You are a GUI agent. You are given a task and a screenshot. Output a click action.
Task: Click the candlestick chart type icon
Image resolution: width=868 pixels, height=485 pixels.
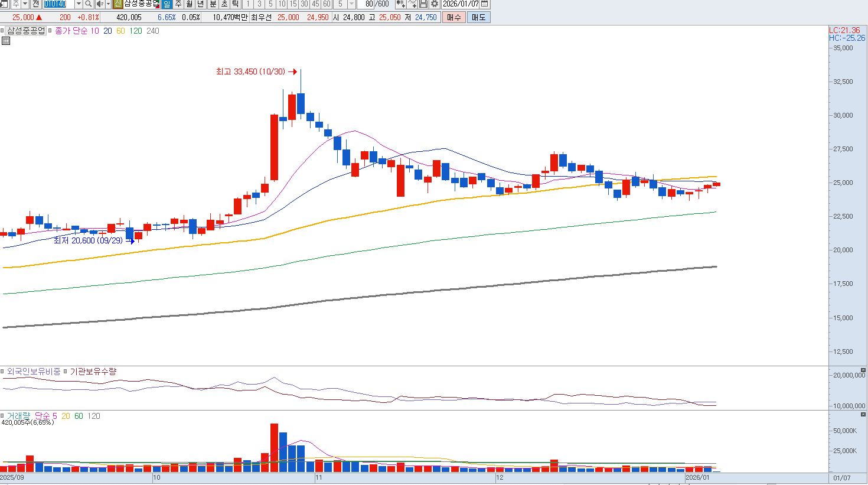[401, 4]
